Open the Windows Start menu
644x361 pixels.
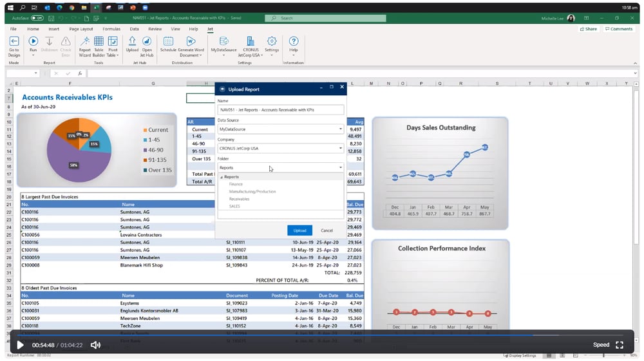10,7
